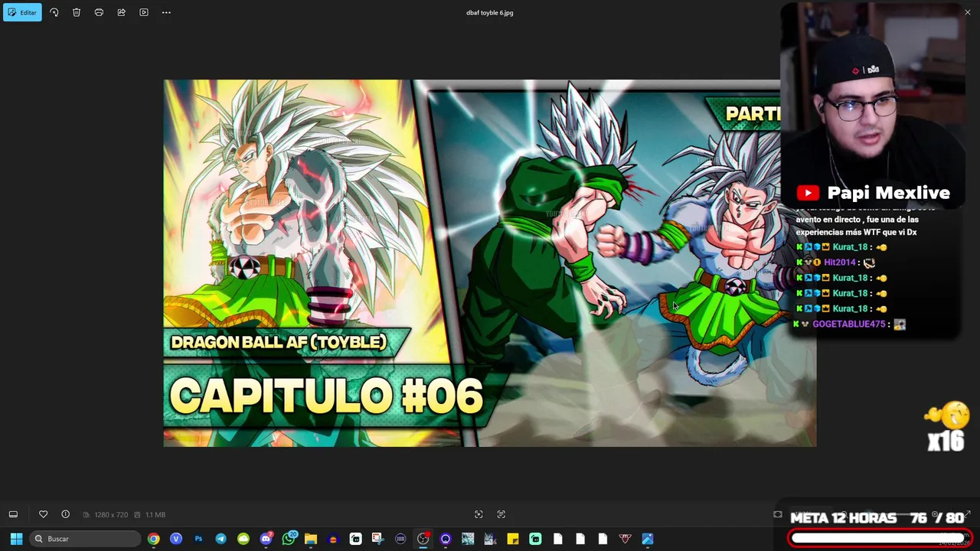Delete the photo using the trash icon

tap(77, 12)
